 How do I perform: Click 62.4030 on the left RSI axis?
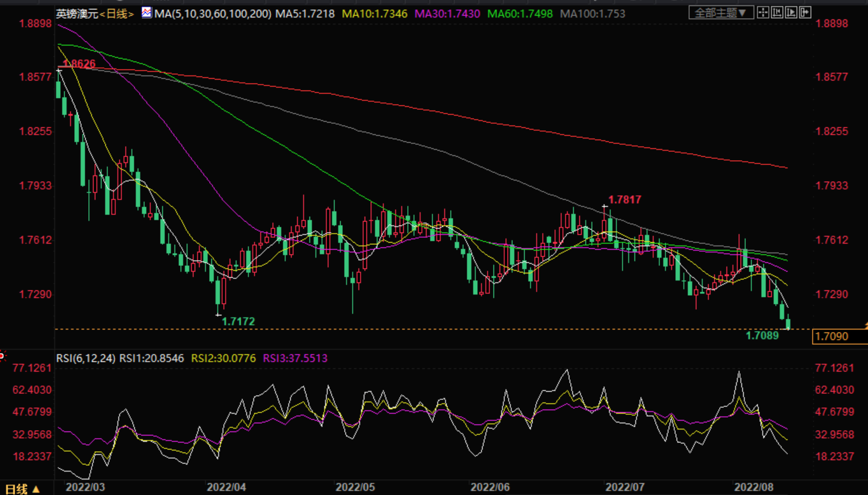(x=33, y=390)
